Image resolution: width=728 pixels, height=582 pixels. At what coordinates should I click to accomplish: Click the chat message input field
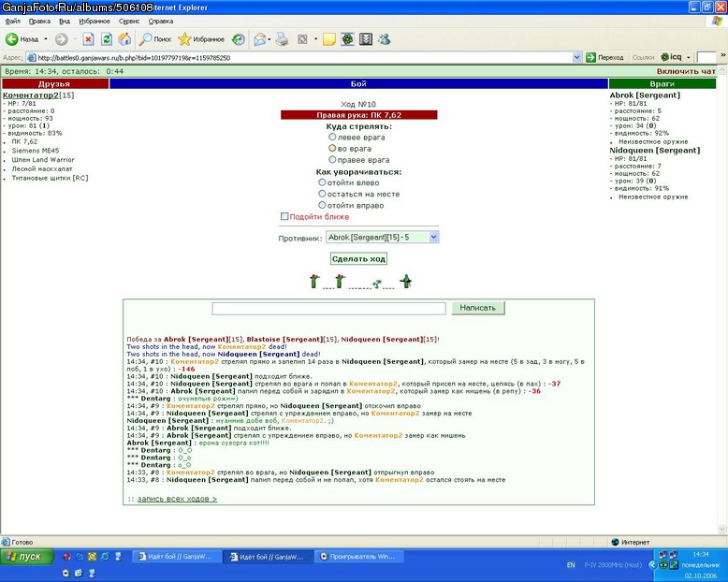[328, 308]
